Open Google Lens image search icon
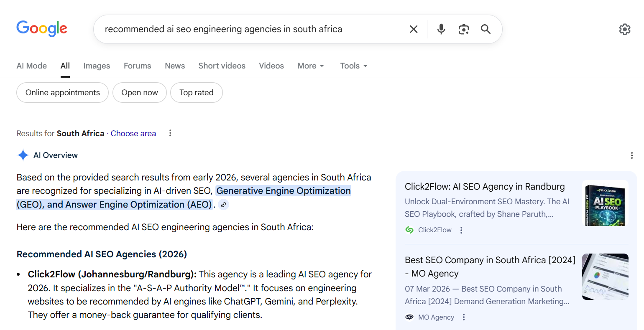The width and height of the screenshot is (644, 330). (463, 29)
